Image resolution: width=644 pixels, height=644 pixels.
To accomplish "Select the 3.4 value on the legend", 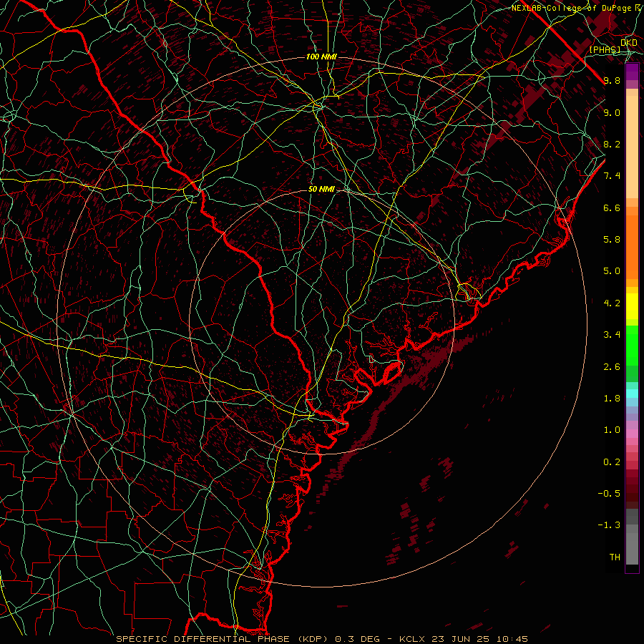I will (612, 335).
